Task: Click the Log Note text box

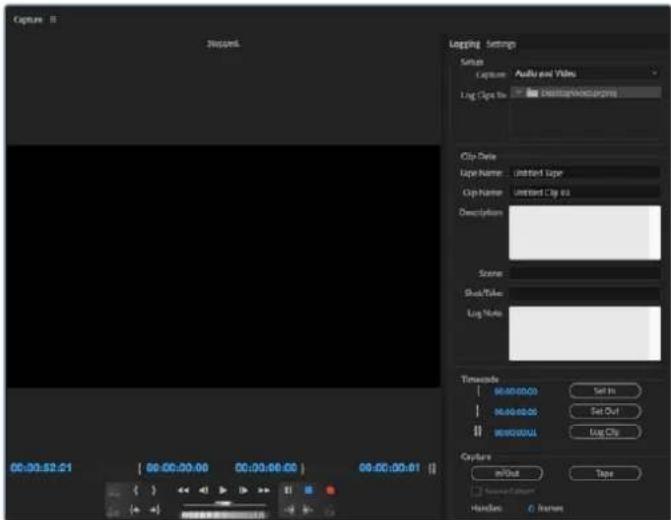Action: click(x=585, y=333)
